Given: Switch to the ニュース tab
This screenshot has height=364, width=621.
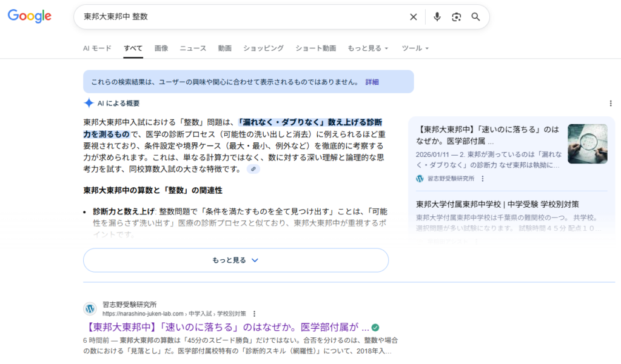Looking at the screenshot, I should pos(193,48).
